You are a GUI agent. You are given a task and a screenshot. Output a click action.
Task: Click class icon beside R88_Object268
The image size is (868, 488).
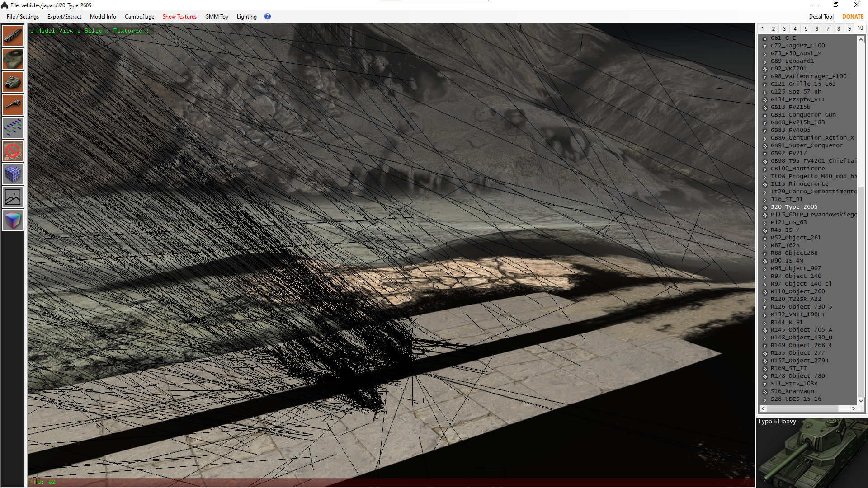(765, 253)
